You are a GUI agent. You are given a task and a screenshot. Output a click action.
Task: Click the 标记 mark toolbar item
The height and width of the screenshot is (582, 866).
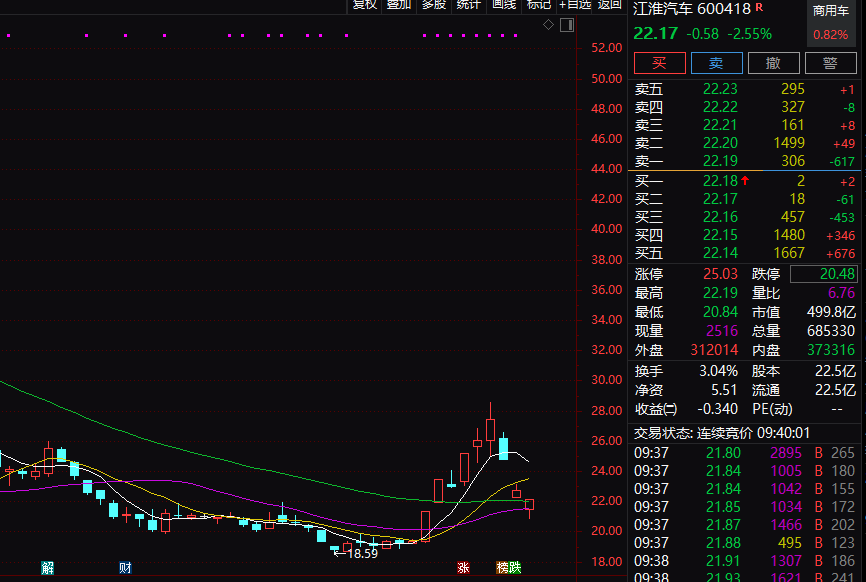coord(538,5)
